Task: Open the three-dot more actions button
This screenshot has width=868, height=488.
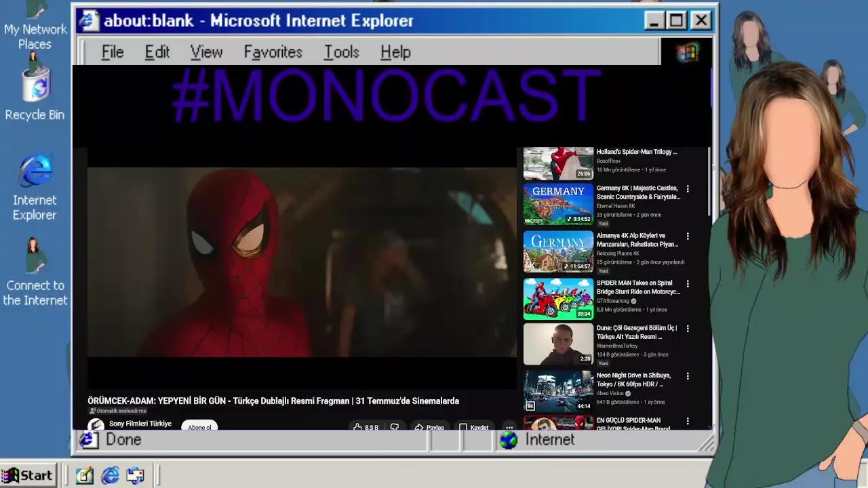Action: [x=509, y=427]
